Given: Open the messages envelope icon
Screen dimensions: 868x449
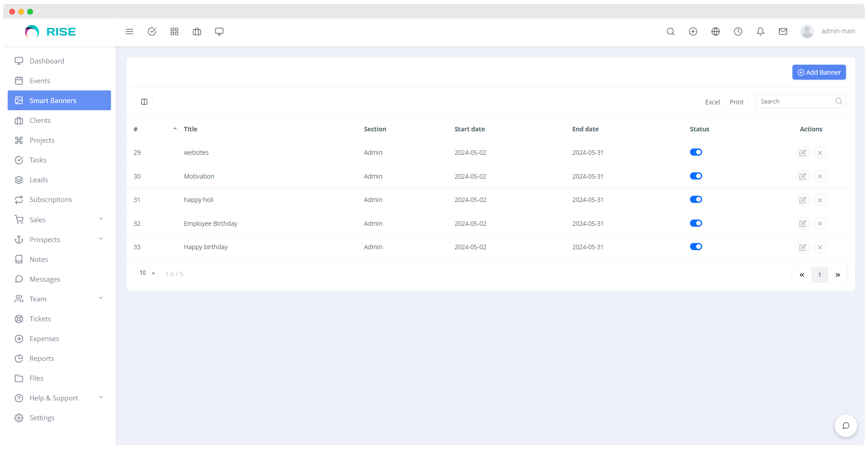Looking at the screenshot, I should [x=783, y=31].
